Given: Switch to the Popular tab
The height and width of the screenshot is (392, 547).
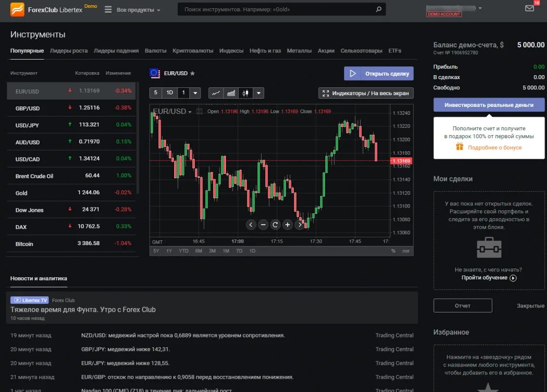Looking at the screenshot, I should tap(27, 51).
